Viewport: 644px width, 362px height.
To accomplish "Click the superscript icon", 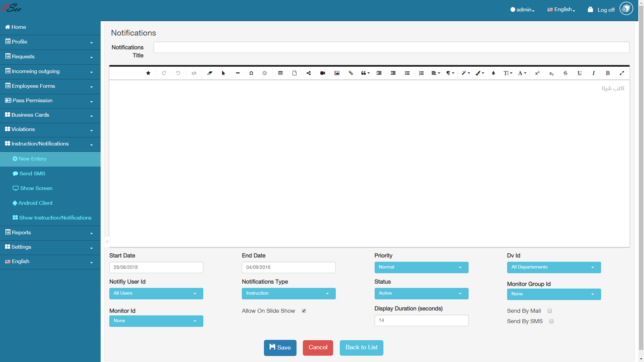I will 537,73.
